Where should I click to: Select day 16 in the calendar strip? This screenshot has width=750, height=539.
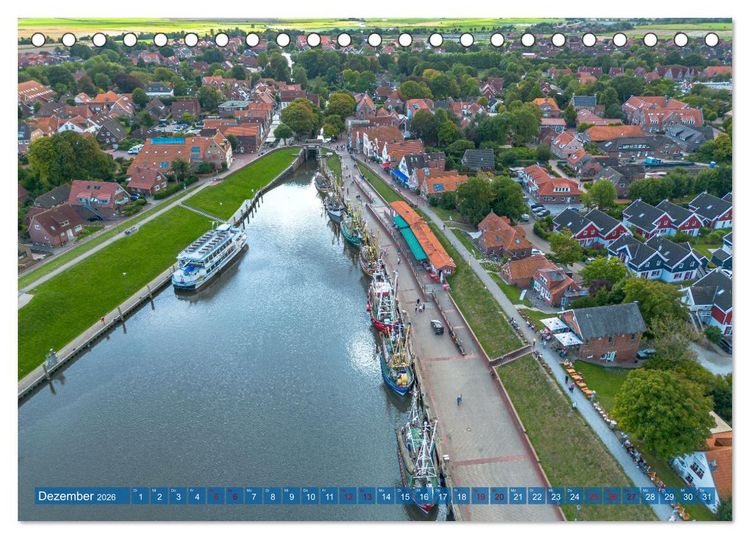click(x=424, y=496)
